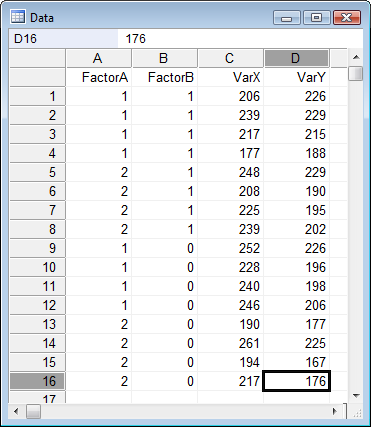This screenshot has height=427, width=371.
Task: Select column B header
Action: (x=165, y=58)
